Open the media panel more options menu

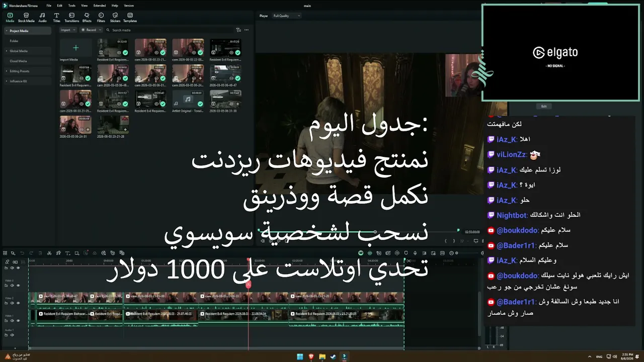(247, 30)
